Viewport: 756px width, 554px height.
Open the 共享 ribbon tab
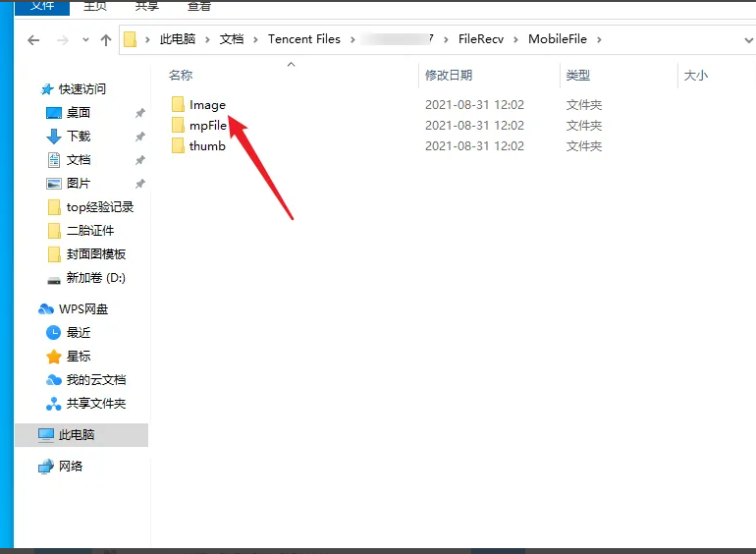click(147, 6)
